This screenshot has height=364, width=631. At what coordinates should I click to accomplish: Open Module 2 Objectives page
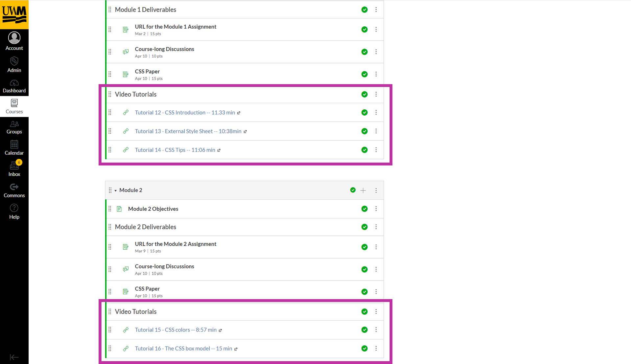(153, 209)
